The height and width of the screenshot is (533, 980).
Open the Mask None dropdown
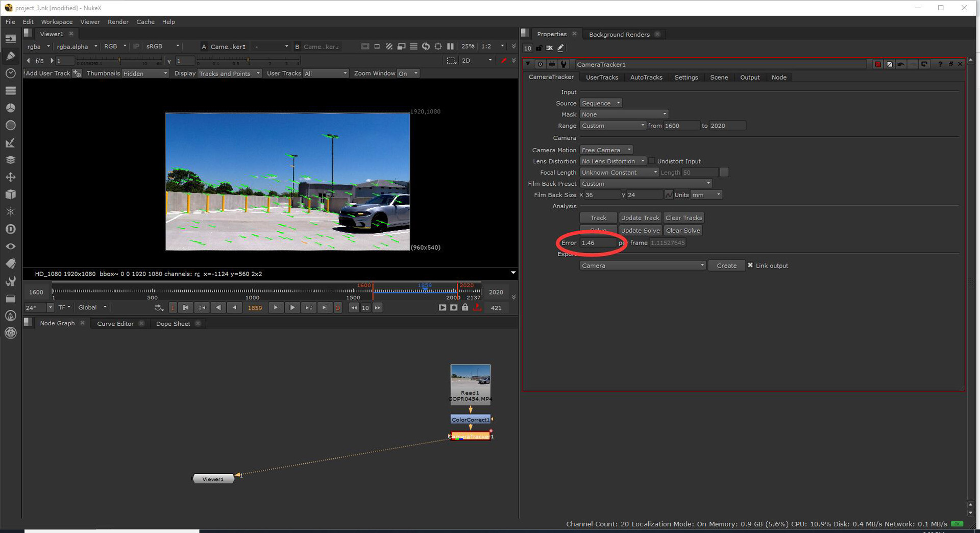pyautogui.click(x=624, y=114)
